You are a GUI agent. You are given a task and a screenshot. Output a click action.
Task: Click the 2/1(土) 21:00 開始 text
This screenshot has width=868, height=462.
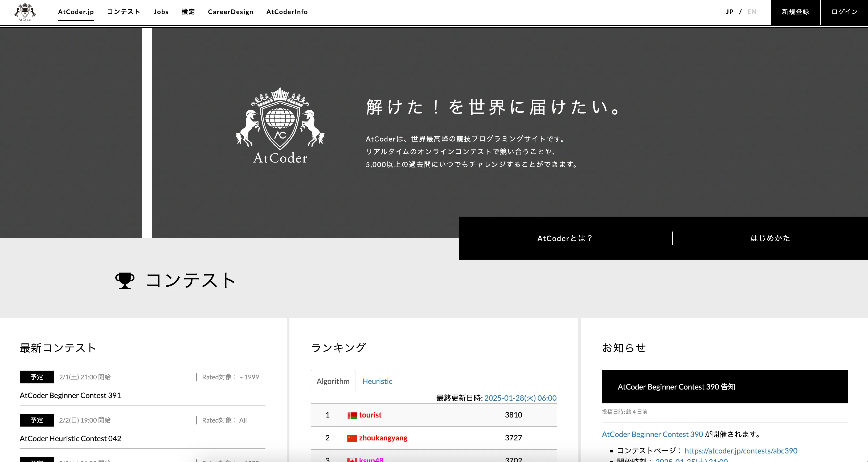[x=85, y=377]
